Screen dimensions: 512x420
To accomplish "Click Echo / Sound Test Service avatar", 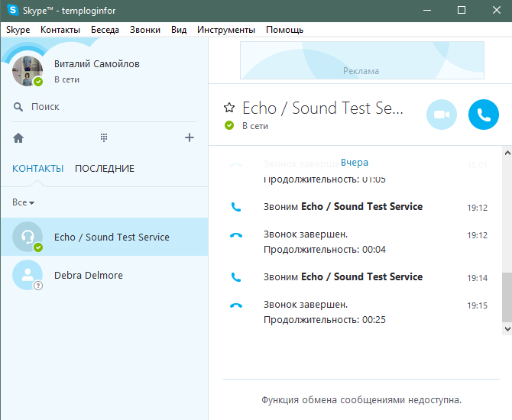I will (x=28, y=237).
